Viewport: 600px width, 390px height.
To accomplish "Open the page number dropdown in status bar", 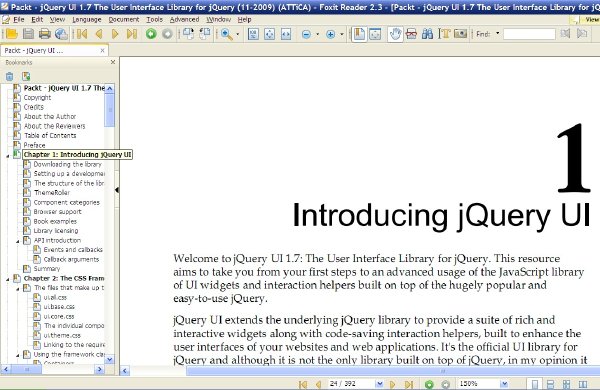I will 379,384.
